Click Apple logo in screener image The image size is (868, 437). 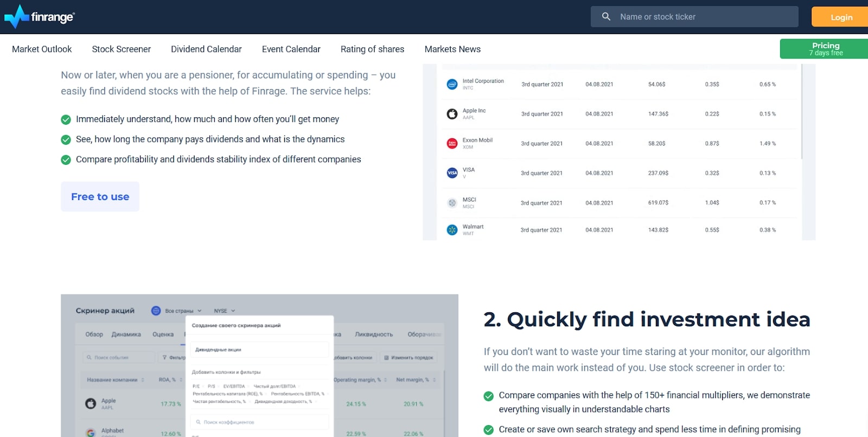pos(91,403)
